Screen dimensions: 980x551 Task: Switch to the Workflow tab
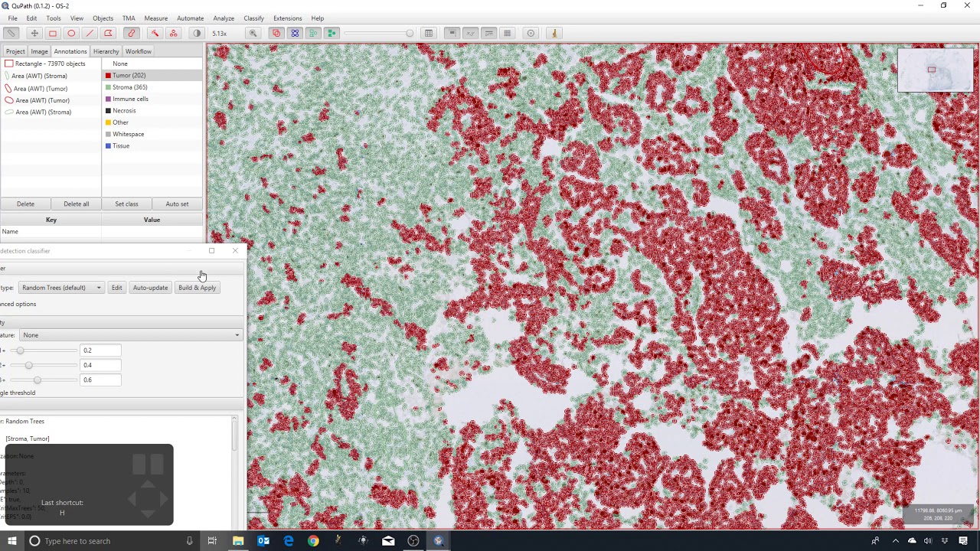(x=139, y=51)
